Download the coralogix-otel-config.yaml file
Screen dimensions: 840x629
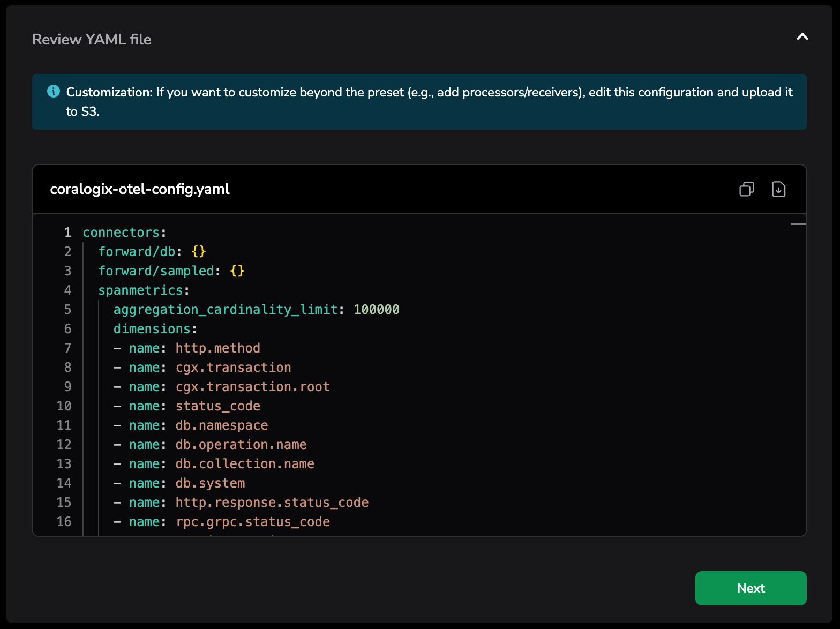click(778, 189)
